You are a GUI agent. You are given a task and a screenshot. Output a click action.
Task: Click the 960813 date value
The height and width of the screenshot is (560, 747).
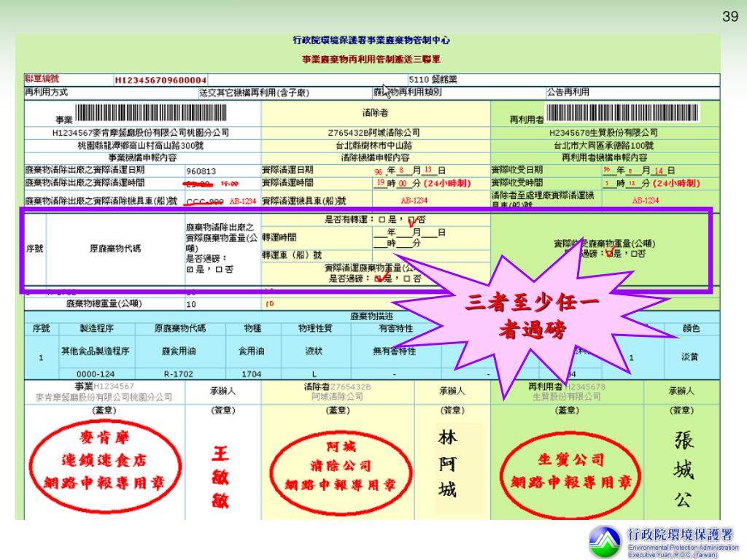(201, 171)
